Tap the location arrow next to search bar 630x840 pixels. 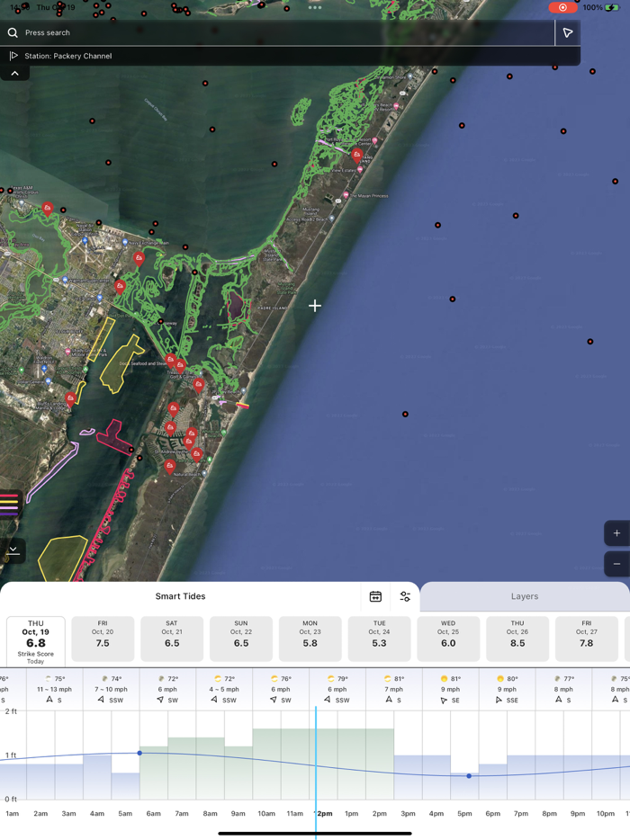(567, 32)
